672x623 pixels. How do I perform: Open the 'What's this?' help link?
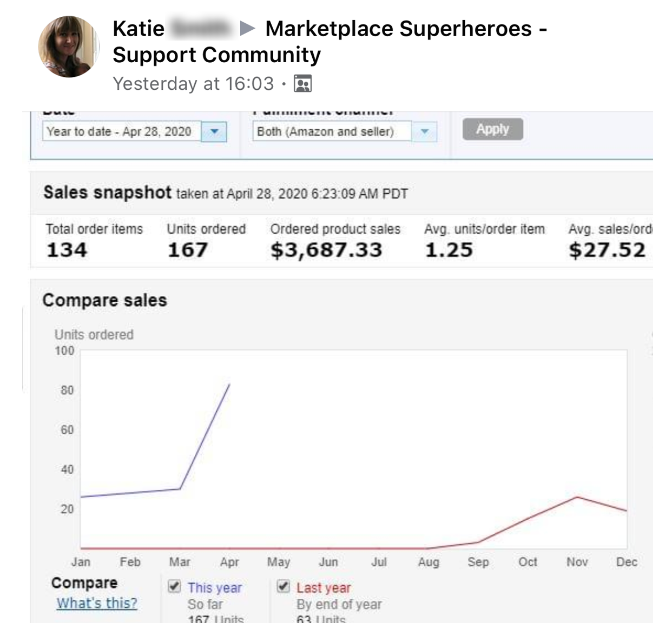[x=97, y=603]
